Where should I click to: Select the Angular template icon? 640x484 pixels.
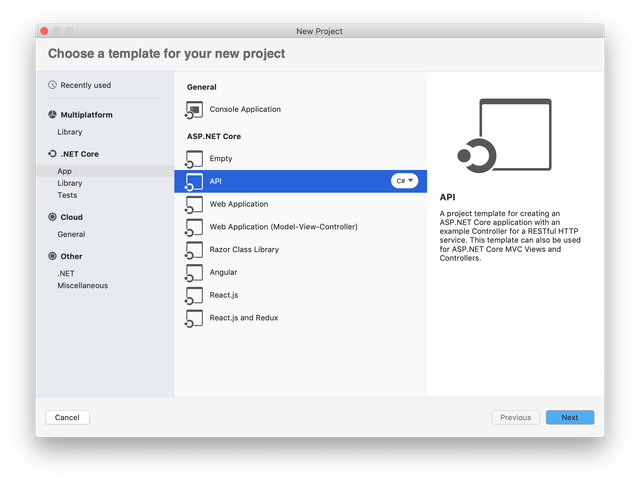coord(194,272)
